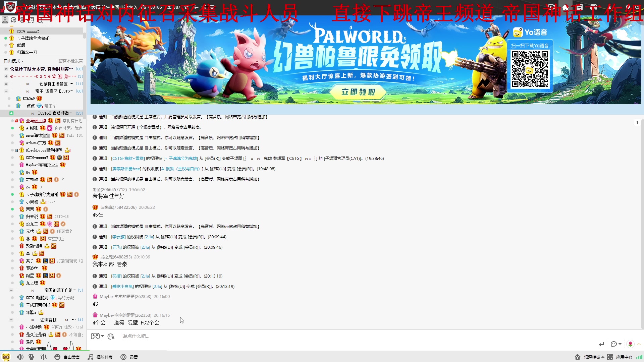644x362 pixels.
Task: Mute the speaker volume icon
Action: [20, 357]
